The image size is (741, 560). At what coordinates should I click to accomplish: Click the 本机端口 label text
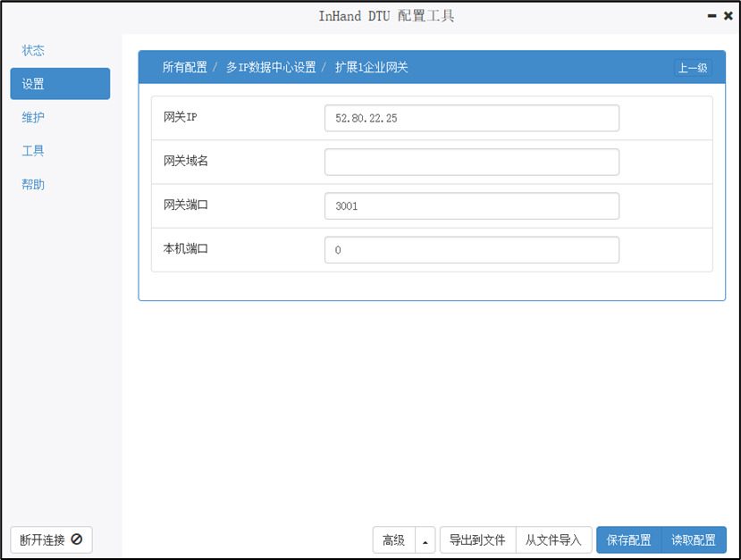(x=186, y=248)
